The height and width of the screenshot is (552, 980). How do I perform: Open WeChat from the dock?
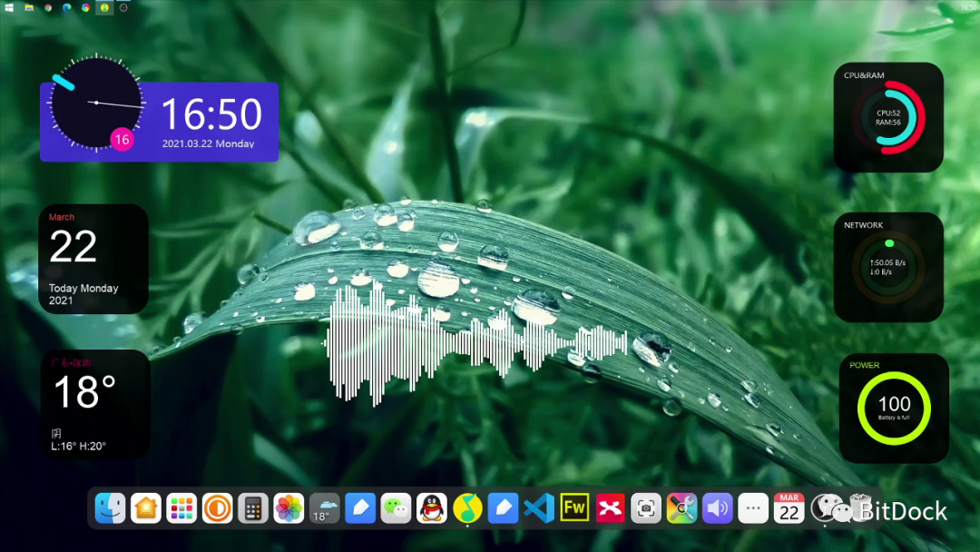click(x=397, y=508)
